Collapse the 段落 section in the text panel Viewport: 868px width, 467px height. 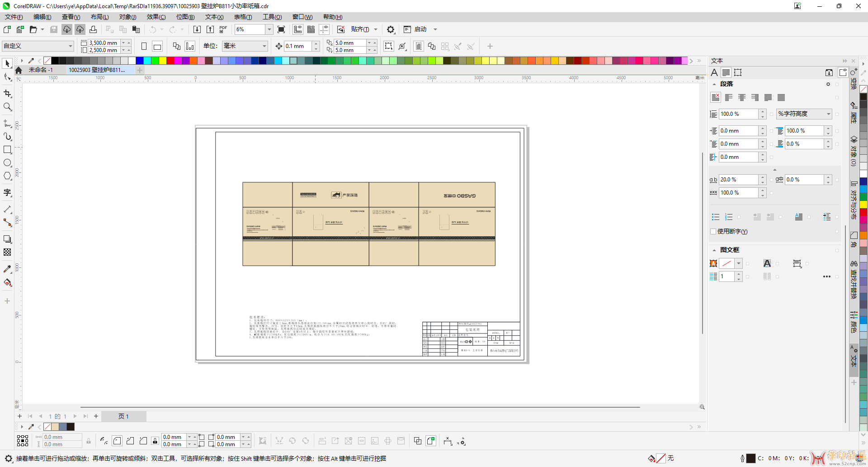point(714,84)
